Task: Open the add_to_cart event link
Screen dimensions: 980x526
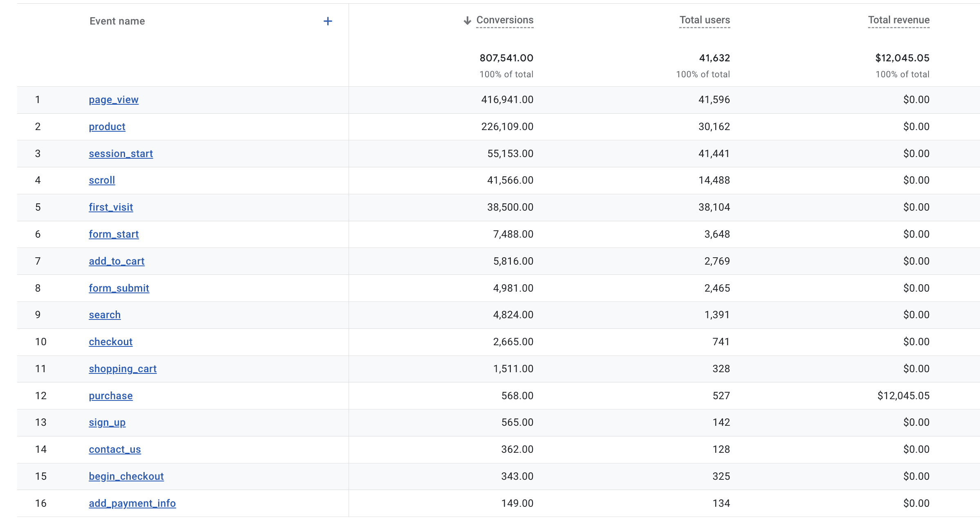Action: tap(116, 261)
